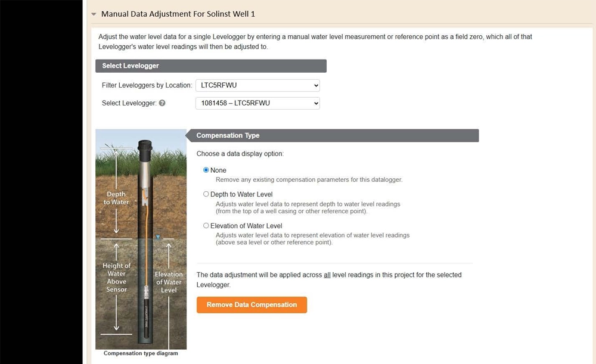Enable Elevation of Water Level adjustment
Viewport: 596px width, 364px height.
[206, 225]
